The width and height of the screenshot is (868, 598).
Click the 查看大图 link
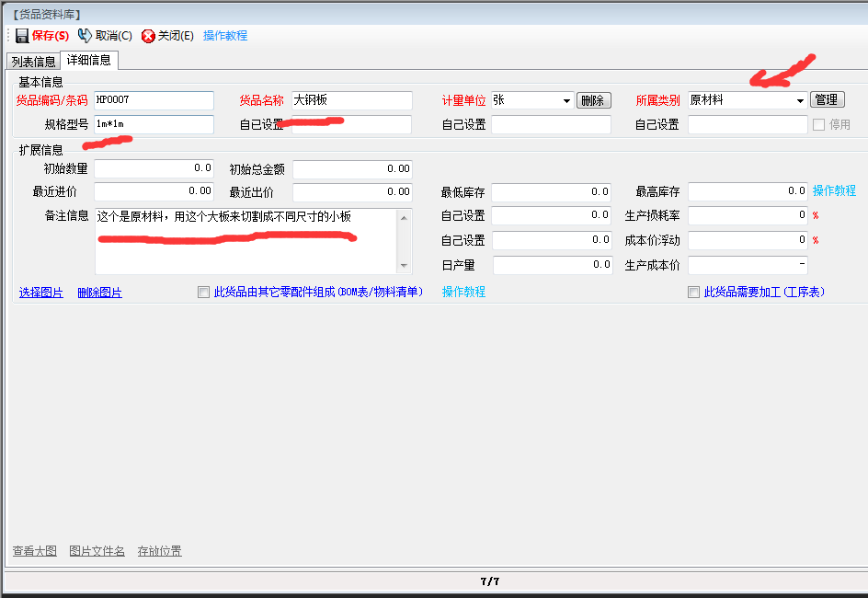click(35, 551)
